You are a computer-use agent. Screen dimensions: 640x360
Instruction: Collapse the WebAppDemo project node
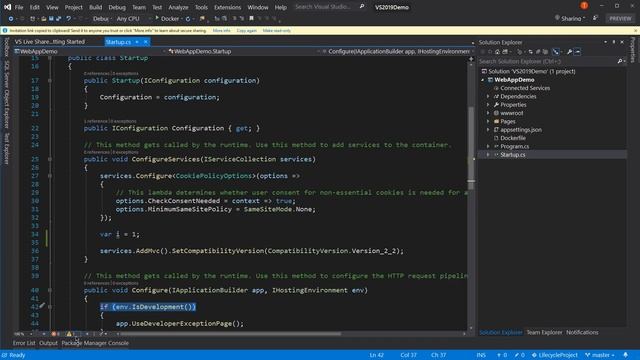pyautogui.click(x=483, y=80)
